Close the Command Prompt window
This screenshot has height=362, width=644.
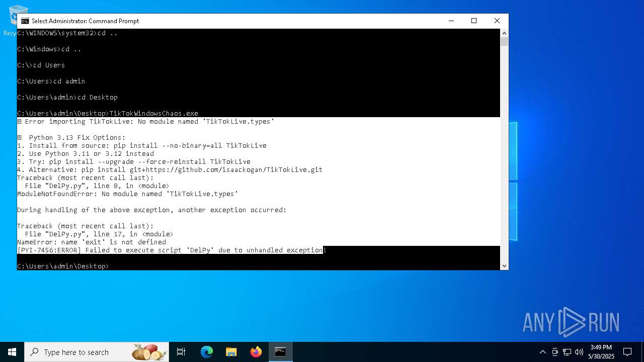(x=497, y=21)
